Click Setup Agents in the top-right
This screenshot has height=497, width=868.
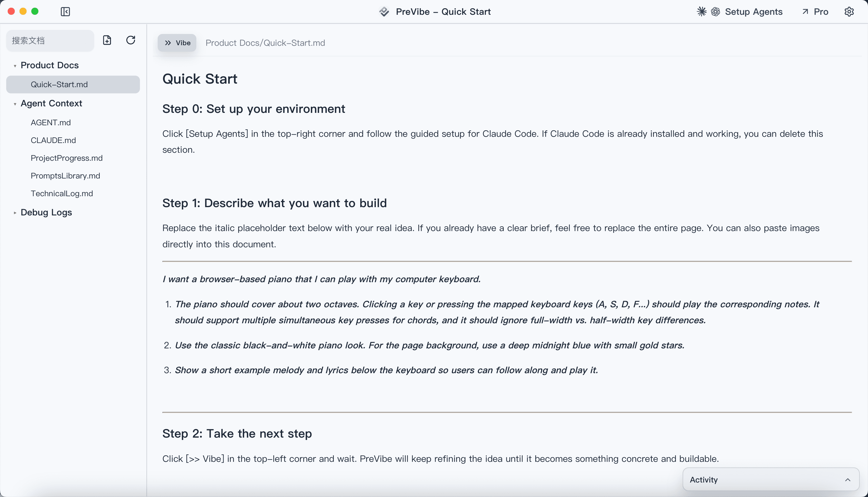tap(754, 11)
